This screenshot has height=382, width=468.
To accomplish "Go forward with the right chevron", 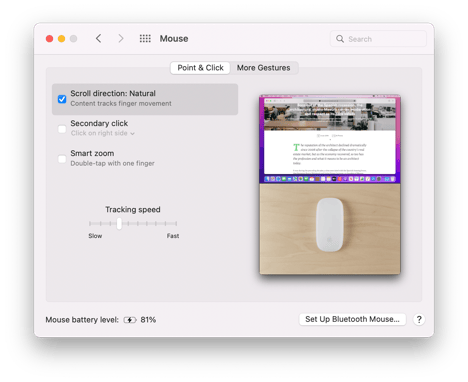I will click(x=121, y=39).
